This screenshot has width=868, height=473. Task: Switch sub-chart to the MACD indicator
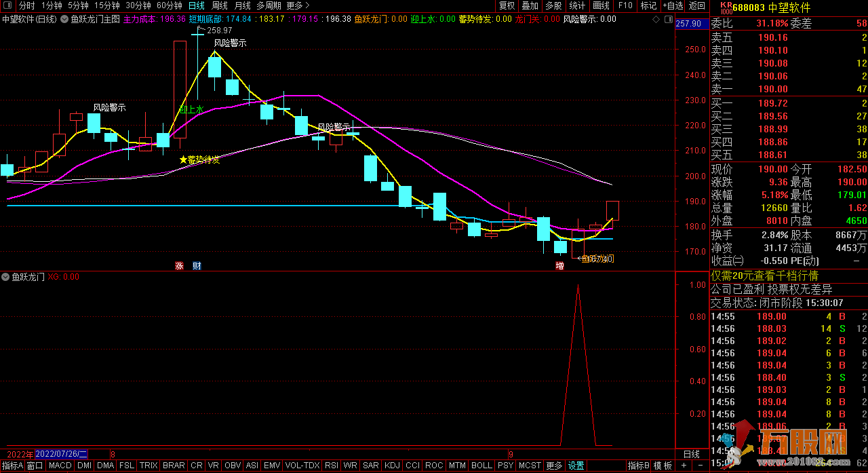[60, 466]
